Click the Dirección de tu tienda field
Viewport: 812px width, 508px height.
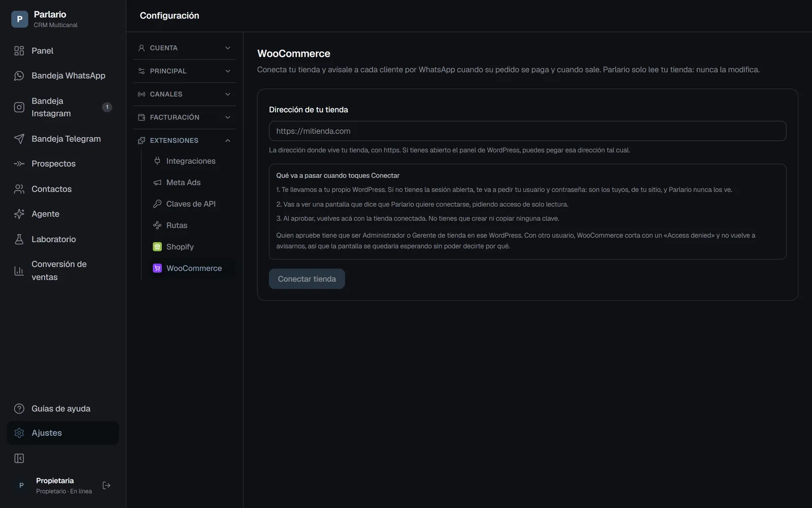(527, 131)
